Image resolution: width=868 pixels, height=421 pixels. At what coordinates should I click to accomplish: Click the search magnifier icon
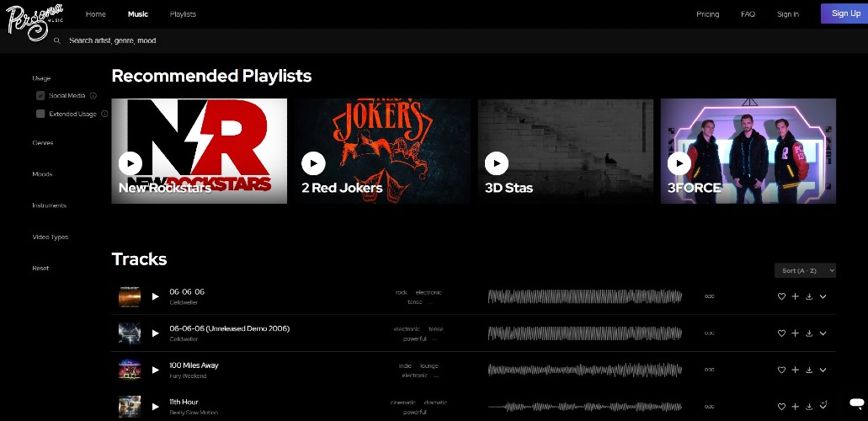57,40
